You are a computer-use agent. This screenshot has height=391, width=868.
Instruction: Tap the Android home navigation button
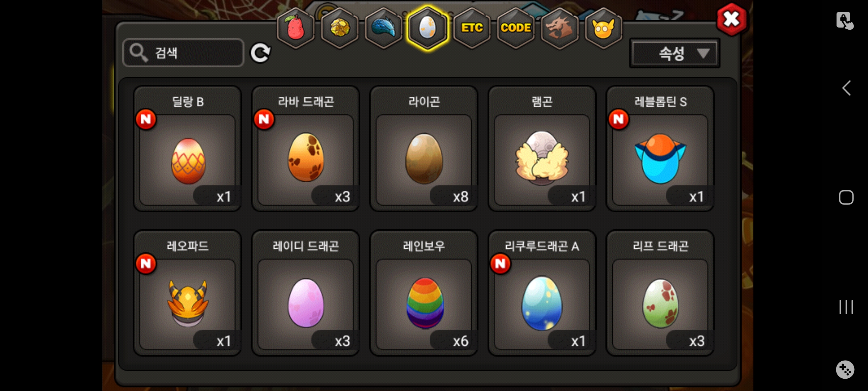click(x=846, y=197)
